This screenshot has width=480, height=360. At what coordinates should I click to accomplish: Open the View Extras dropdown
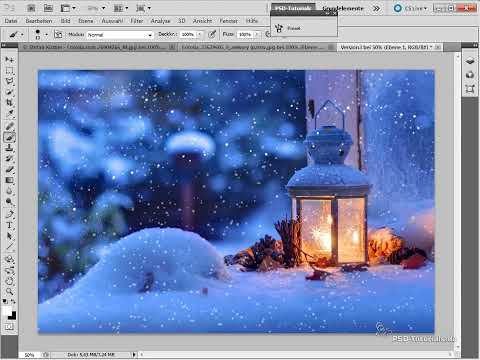coord(68,8)
